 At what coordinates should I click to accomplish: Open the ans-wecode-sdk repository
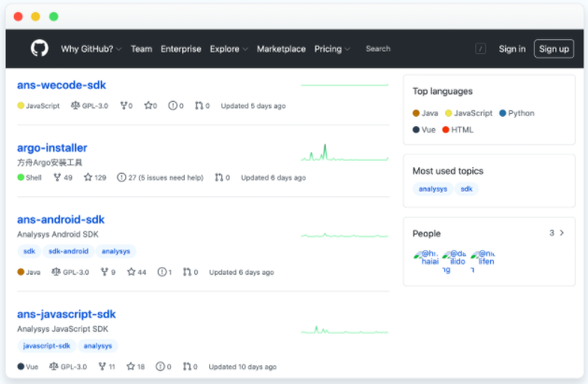coord(62,85)
